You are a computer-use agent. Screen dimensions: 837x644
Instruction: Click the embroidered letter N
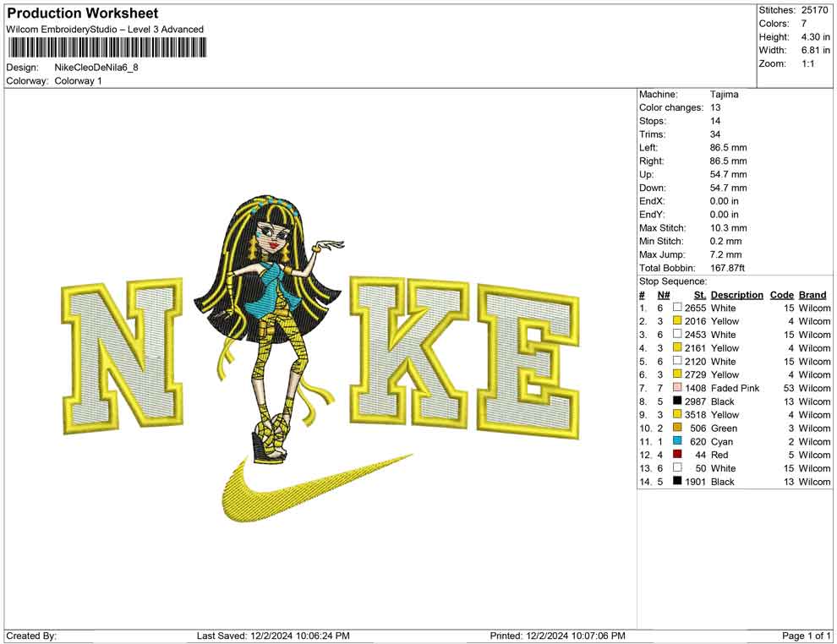tap(123, 356)
